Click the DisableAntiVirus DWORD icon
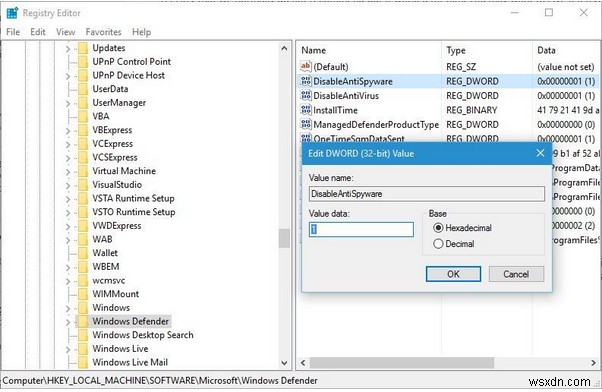The image size is (602, 392). tap(306, 95)
